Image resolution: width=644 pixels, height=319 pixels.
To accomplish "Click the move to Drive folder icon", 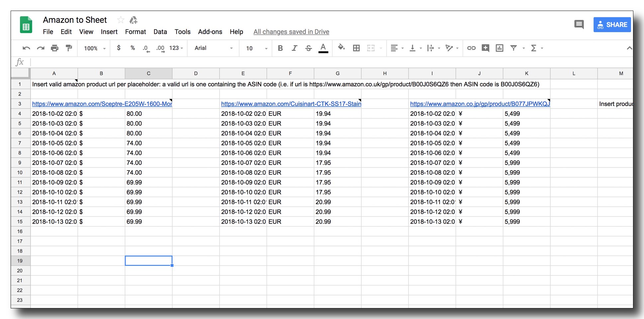I will point(134,20).
